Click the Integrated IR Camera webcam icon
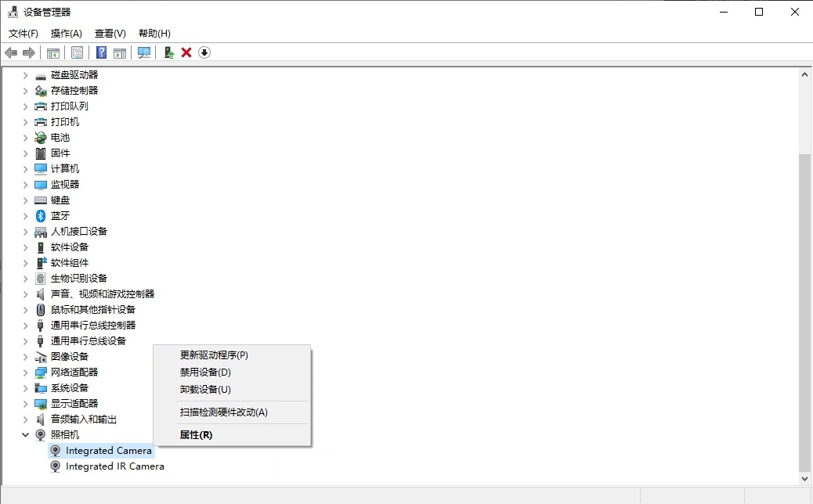The width and height of the screenshot is (813, 504). tap(56, 466)
